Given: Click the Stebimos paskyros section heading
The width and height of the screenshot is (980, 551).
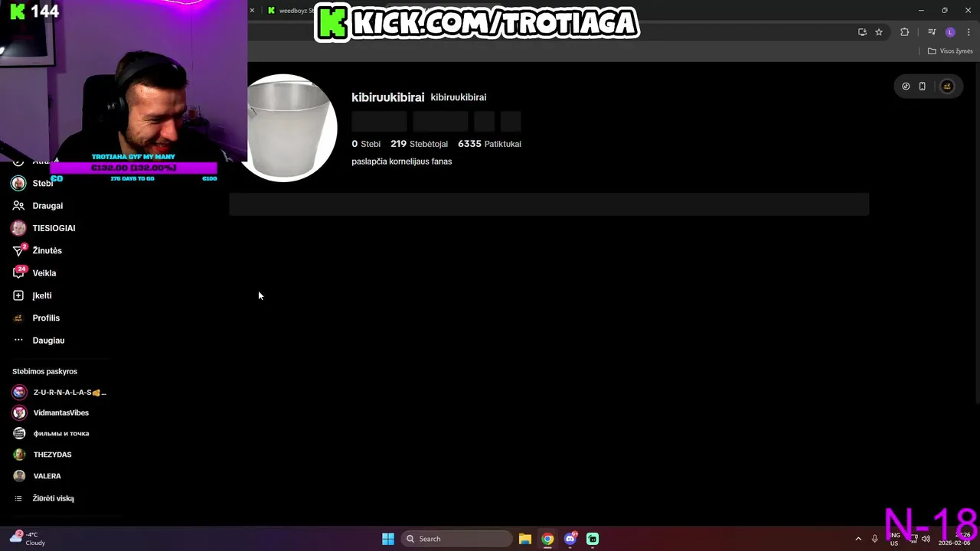Looking at the screenshot, I should pos(44,371).
